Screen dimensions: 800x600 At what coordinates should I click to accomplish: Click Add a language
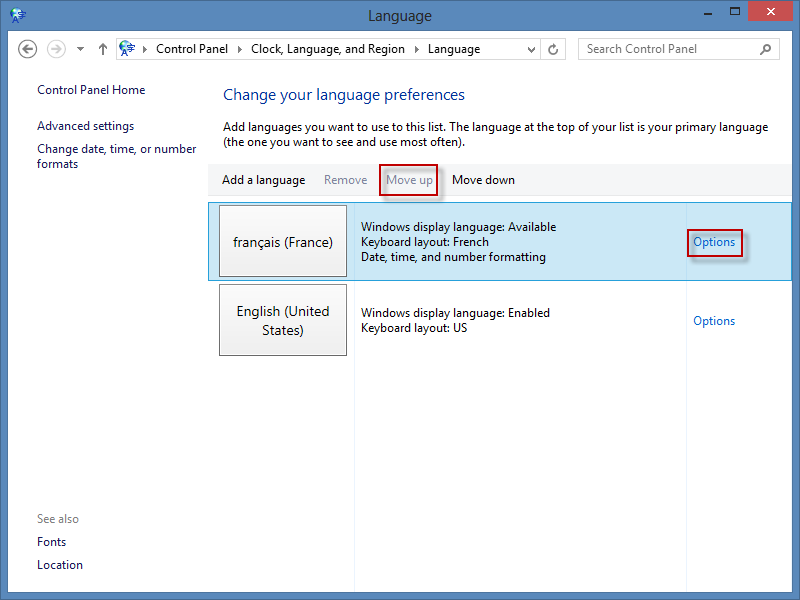click(263, 180)
